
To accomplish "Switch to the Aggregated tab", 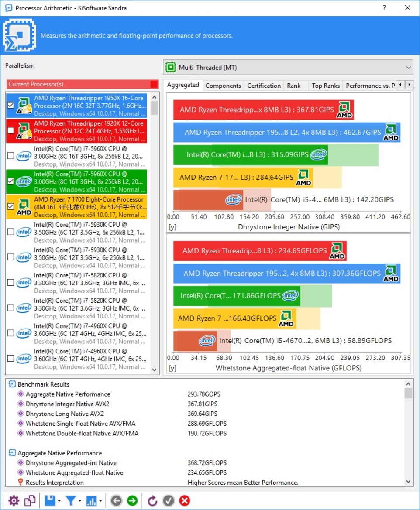I will pos(183,85).
